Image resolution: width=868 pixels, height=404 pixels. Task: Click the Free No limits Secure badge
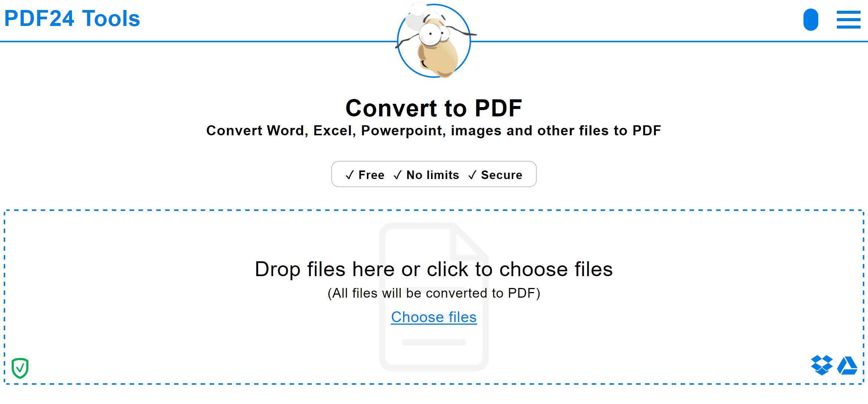coord(434,174)
